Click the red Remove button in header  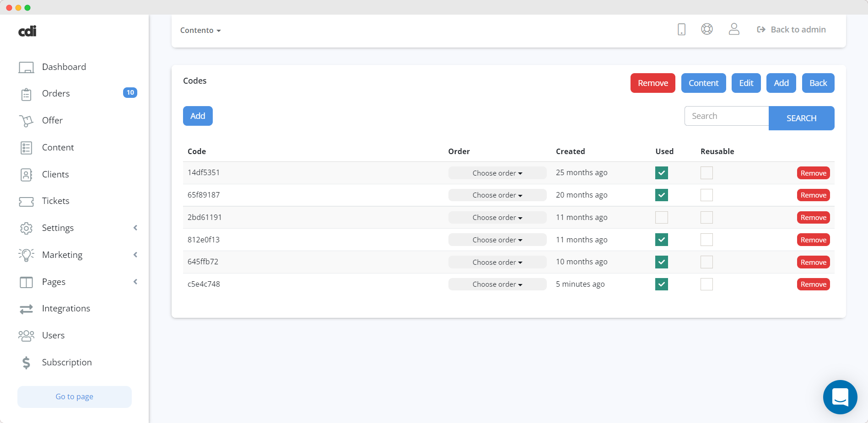click(x=653, y=83)
